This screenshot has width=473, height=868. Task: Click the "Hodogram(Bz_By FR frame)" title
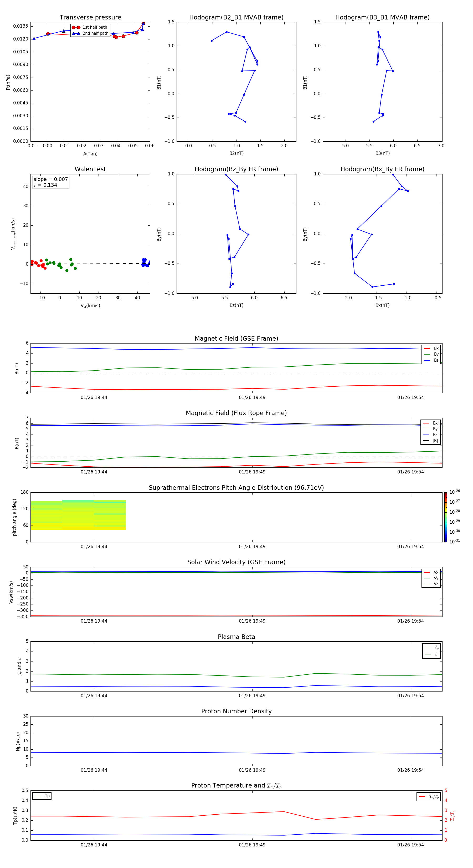[236, 169]
